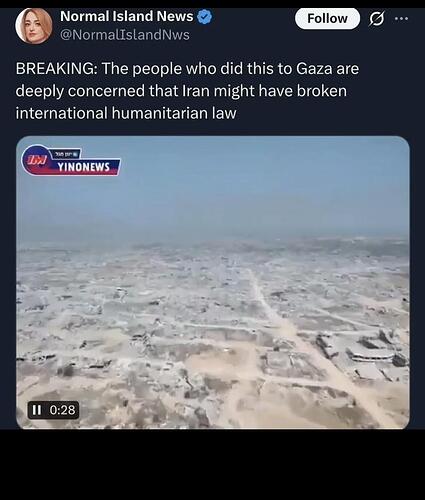Click the red circular news logo emblem
The image size is (425, 500).
pos(36,160)
